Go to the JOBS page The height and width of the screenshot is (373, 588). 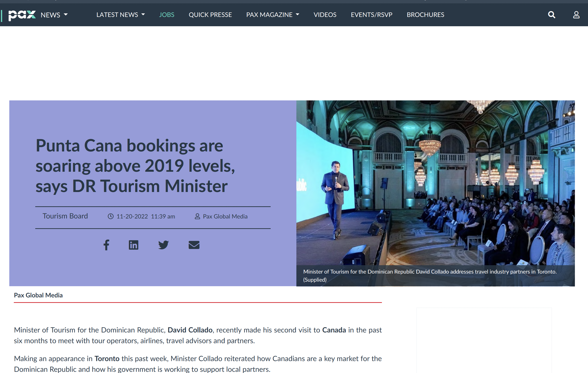point(167,15)
